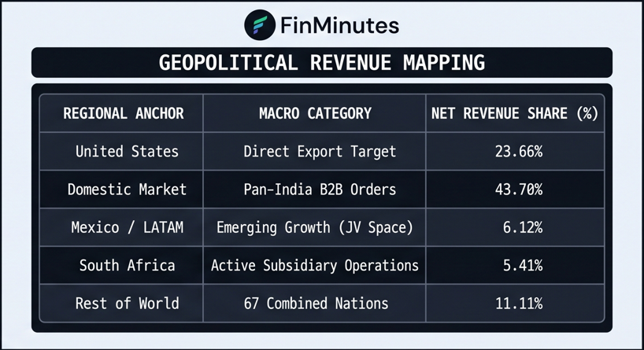Click the FinMinutes logo icon
Image resolution: width=644 pixels, height=350 pixels.
tap(260, 24)
